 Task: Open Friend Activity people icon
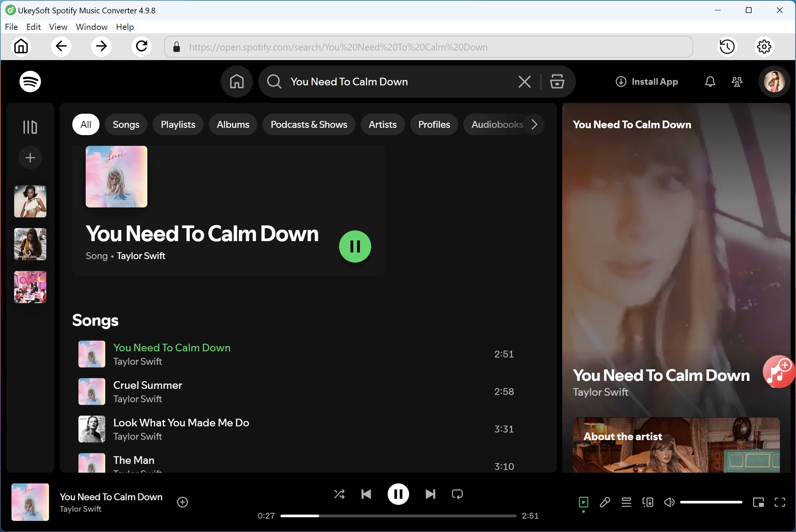point(737,82)
